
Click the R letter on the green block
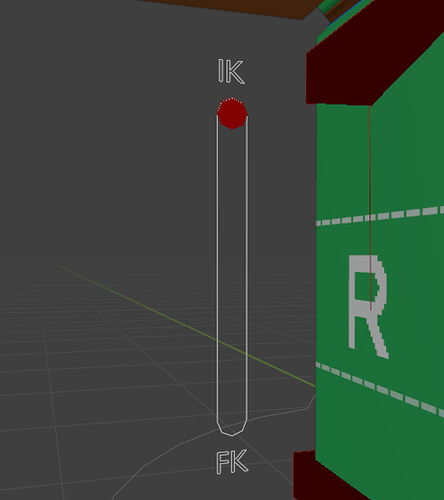coord(368,306)
